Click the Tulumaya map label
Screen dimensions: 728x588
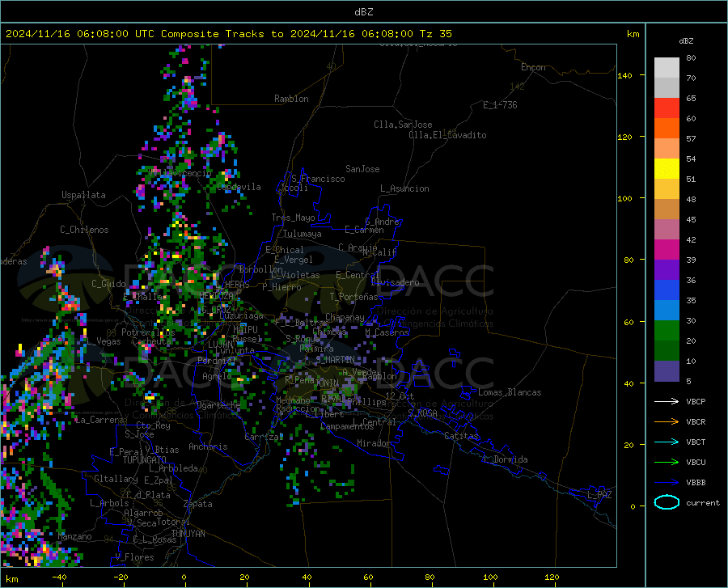tap(303, 234)
